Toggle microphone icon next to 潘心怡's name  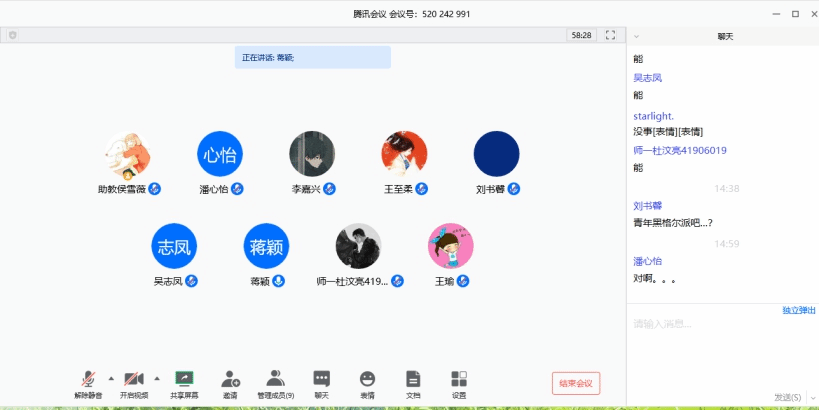237,189
